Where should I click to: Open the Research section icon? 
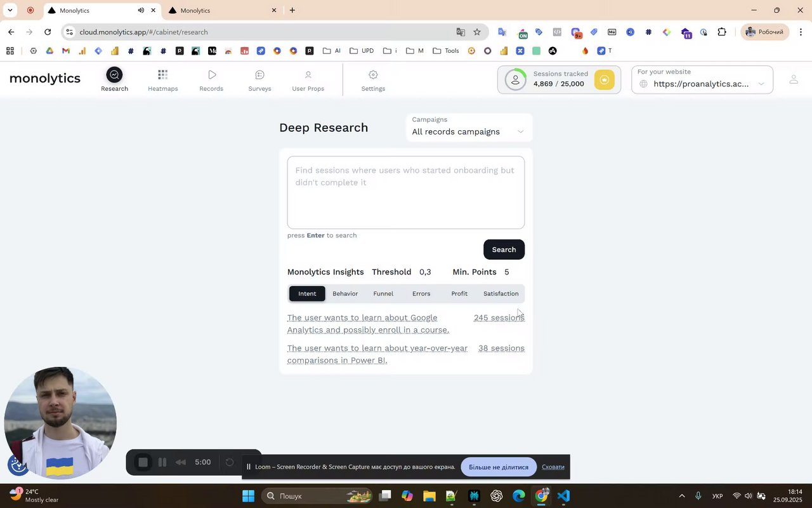point(114,75)
